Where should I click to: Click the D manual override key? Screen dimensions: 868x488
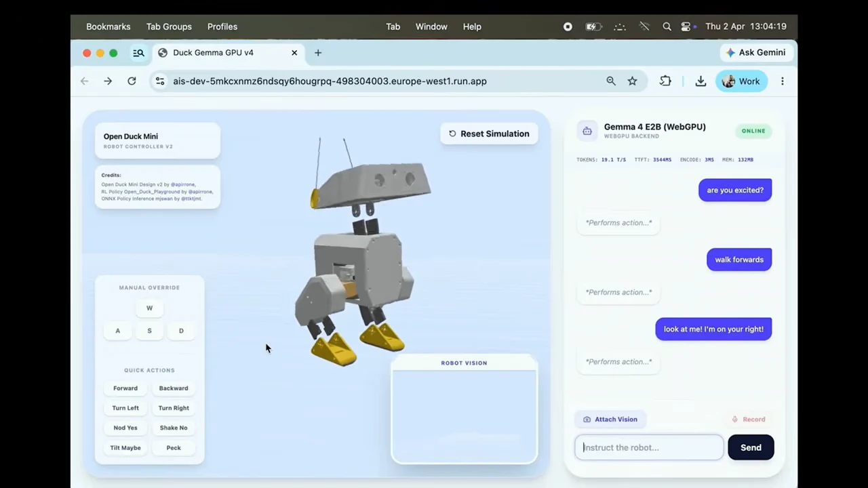click(181, 331)
